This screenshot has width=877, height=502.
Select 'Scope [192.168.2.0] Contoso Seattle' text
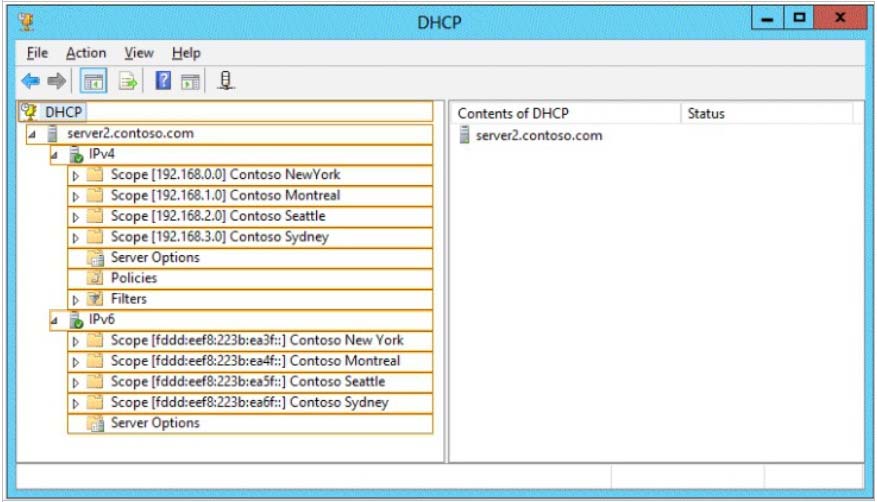pos(218,216)
